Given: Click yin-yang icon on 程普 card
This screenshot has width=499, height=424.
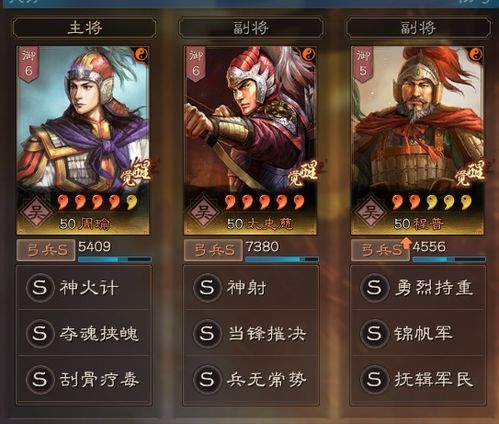Looking at the screenshot, I should click(x=476, y=54).
